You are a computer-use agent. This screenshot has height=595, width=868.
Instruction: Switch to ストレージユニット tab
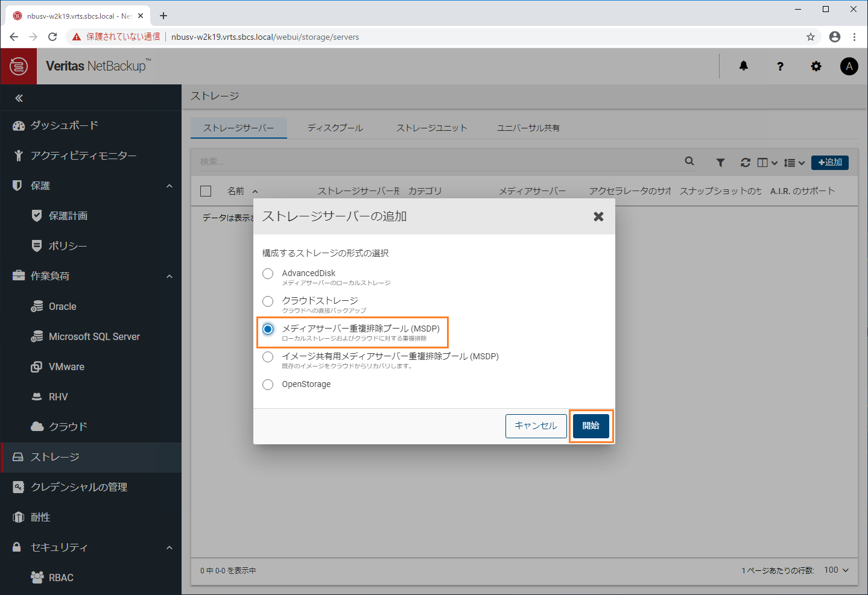click(x=432, y=128)
